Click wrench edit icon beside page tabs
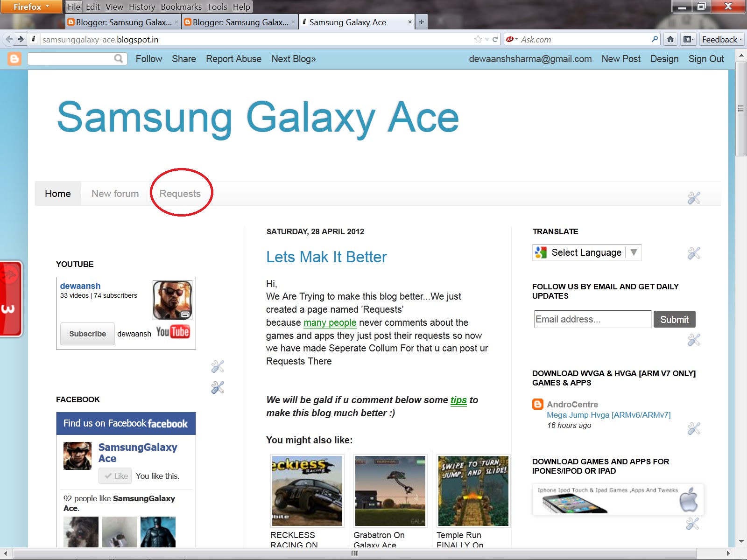The image size is (747, 560). [694, 198]
